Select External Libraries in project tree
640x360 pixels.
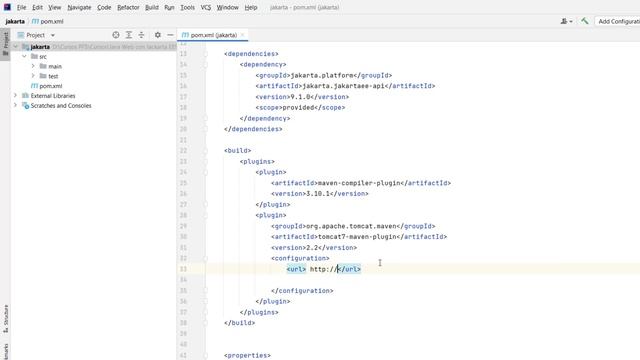(x=53, y=96)
